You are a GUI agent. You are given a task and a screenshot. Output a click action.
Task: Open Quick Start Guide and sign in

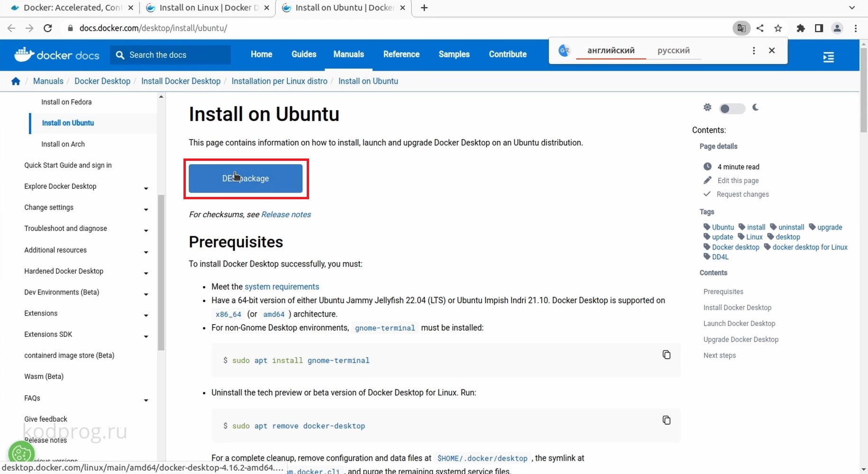[68, 165]
